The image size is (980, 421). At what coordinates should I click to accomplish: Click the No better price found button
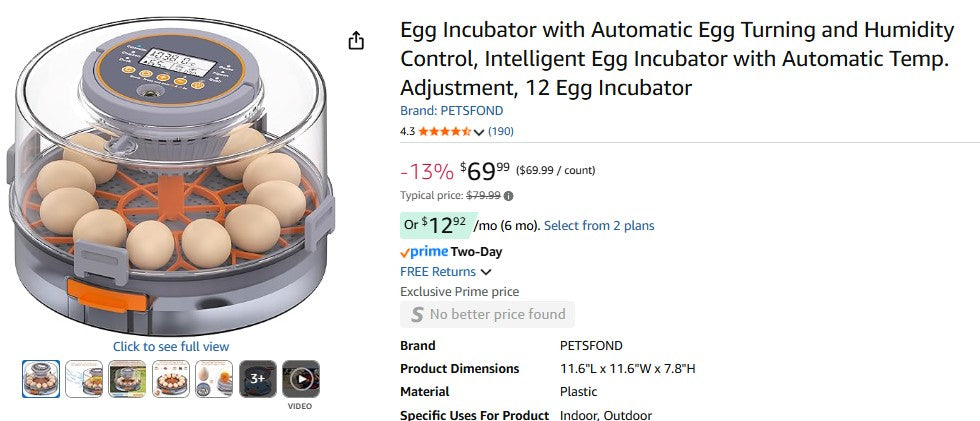pyautogui.click(x=487, y=314)
